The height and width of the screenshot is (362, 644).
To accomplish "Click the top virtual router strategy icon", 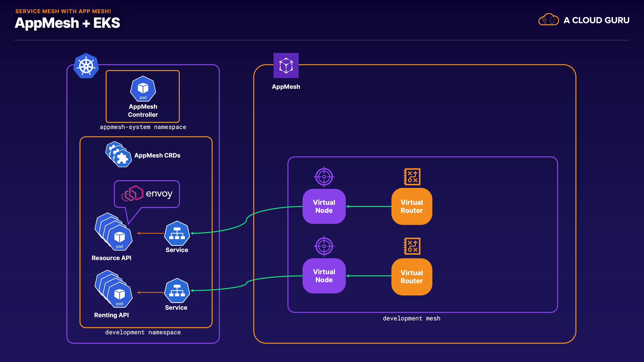I will pyautogui.click(x=412, y=177).
